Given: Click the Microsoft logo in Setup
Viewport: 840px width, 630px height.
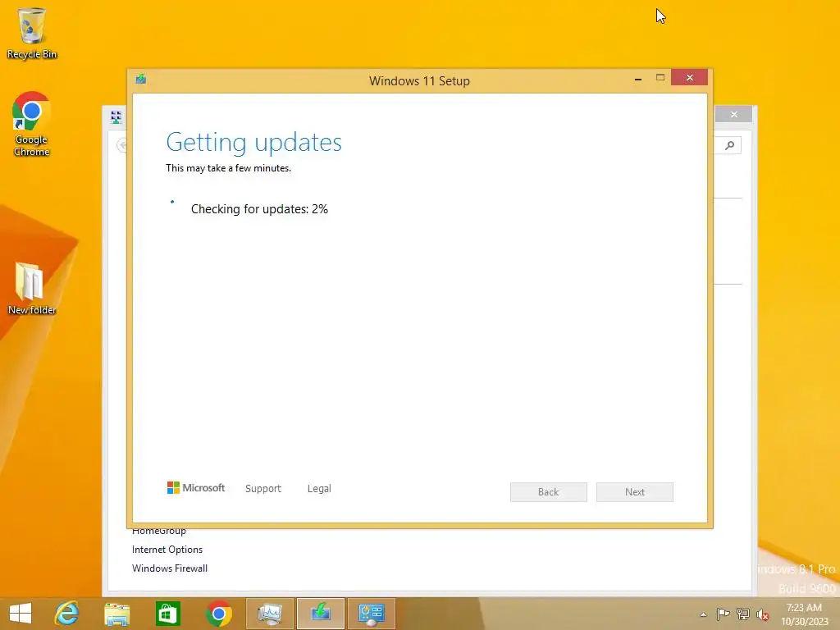Looking at the screenshot, I should (x=196, y=487).
